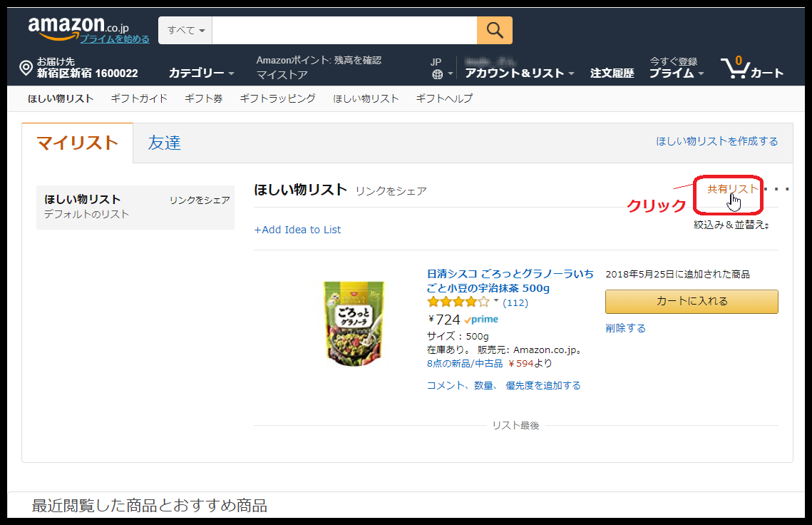Screen dimensions: 812x525
Task: Open the shopping cart icon
Action: (x=733, y=68)
